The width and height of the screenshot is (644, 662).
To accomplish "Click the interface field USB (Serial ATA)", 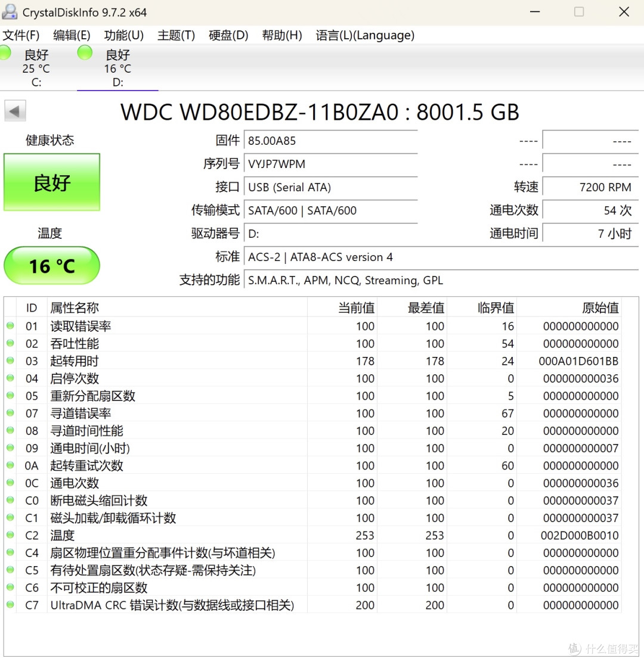I will 331,188.
